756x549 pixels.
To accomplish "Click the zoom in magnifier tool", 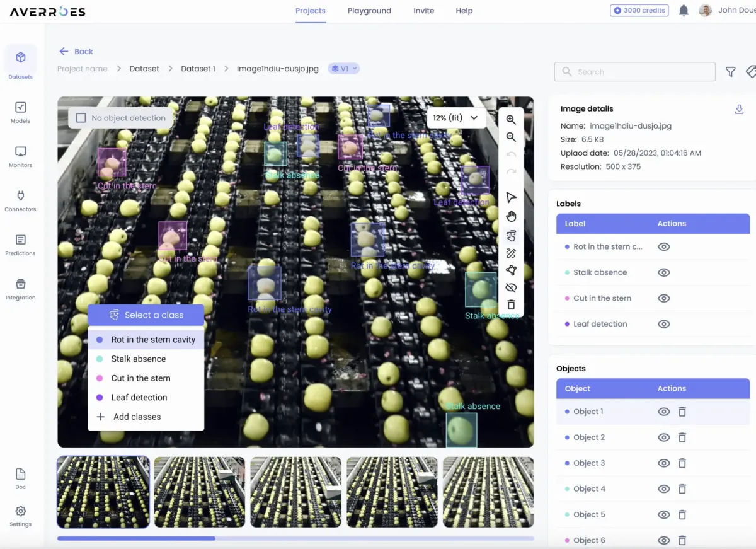I will tap(511, 120).
